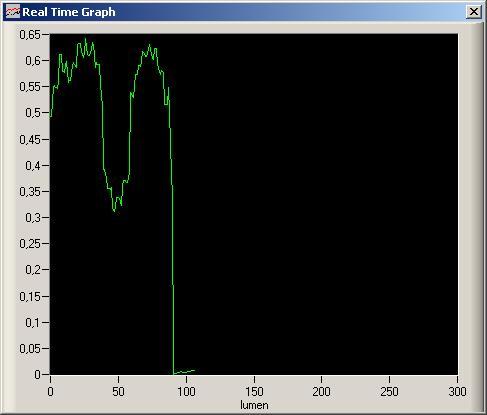487x415 pixels.
Task: Click the 300 x-axis label
Action: pyautogui.click(x=457, y=392)
